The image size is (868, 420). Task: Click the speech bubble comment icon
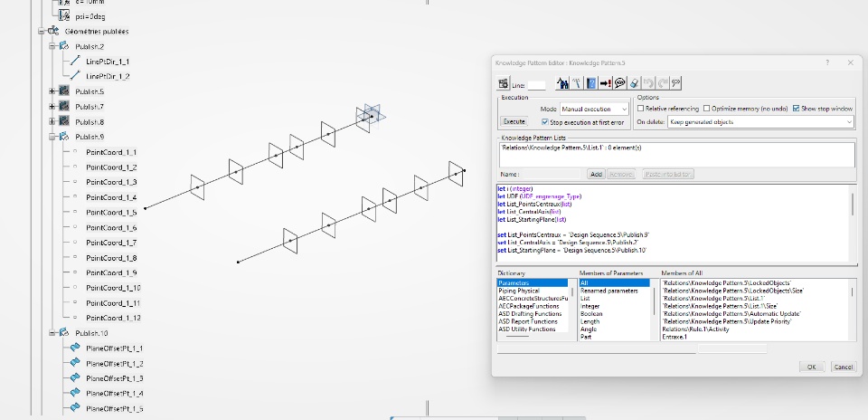click(x=620, y=83)
